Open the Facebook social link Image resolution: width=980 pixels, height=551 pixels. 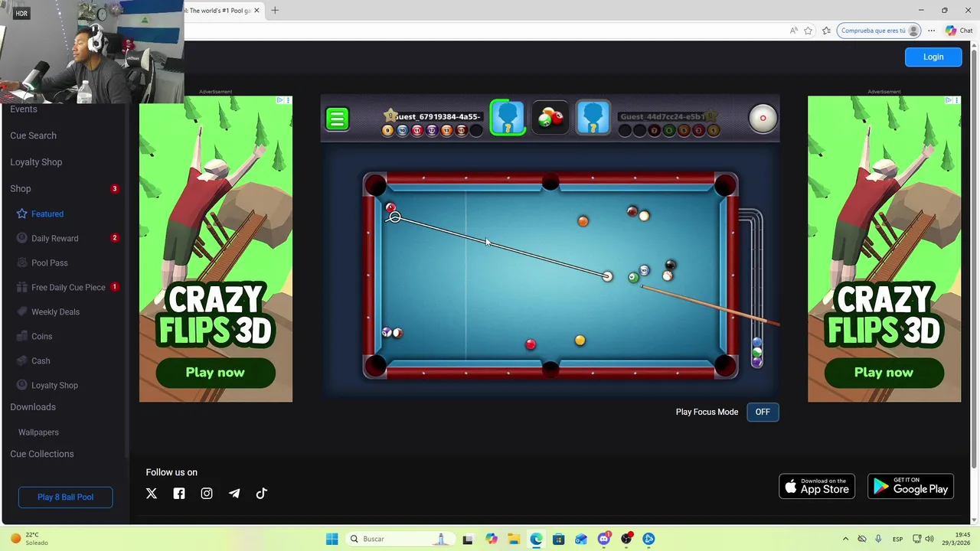pos(179,494)
